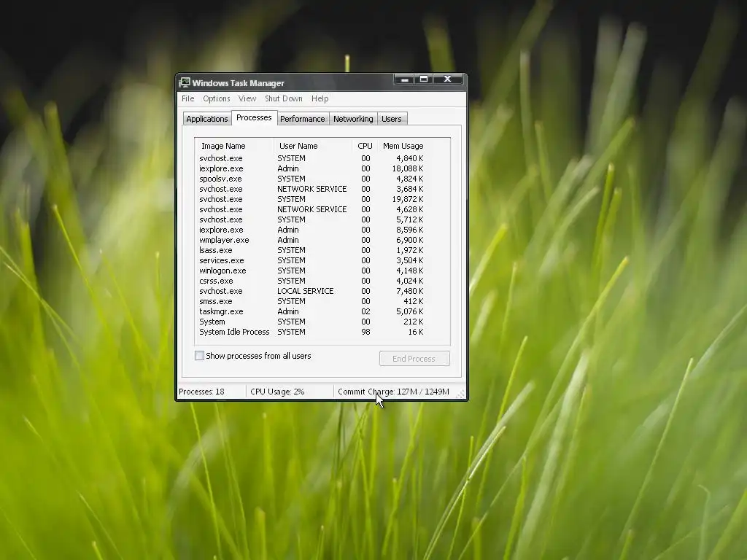This screenshot has height=560, width=747.
Task: Go to the Users tab
Action: coord(392,119)
